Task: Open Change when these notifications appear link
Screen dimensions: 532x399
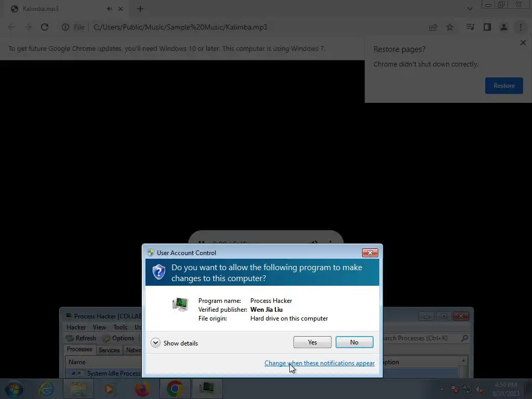Action: pos(320,363)
